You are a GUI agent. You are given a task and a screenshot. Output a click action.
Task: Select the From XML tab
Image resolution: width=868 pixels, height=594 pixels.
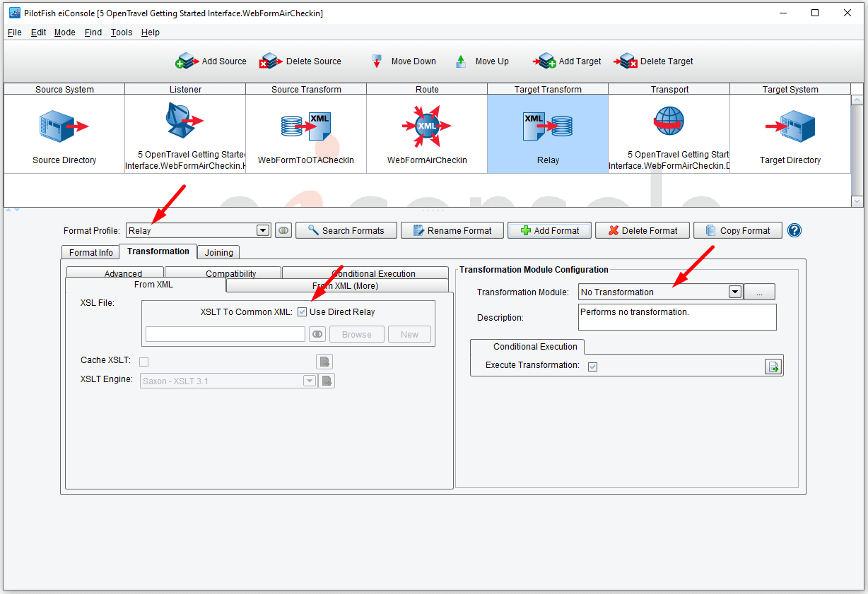146,285
